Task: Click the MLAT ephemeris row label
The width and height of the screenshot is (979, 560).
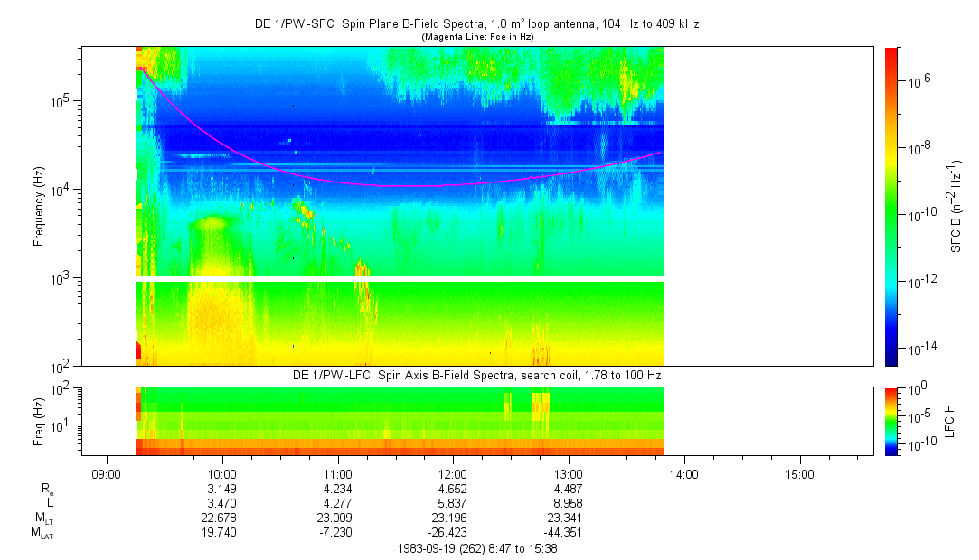Action: pos(42,533)
